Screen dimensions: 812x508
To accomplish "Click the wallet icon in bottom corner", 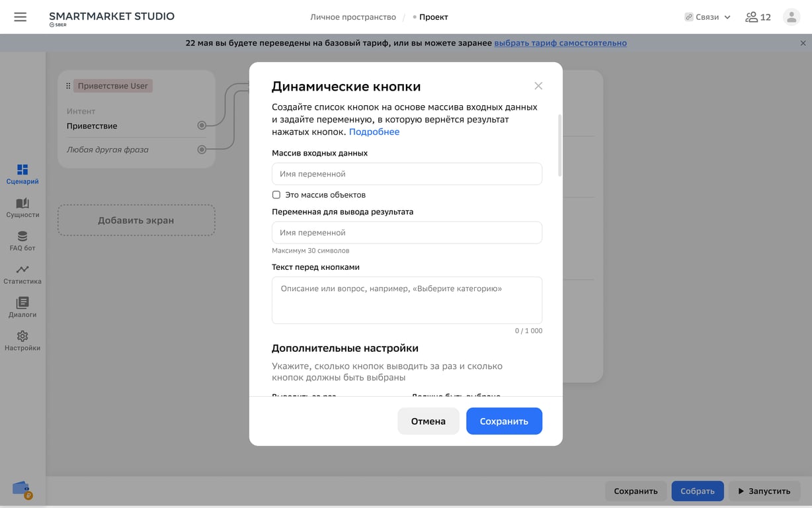I will coord(22,490).
